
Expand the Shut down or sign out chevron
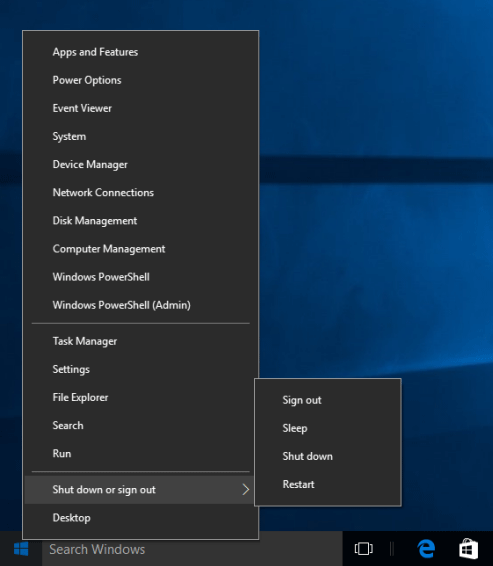(x=245, y=489)
